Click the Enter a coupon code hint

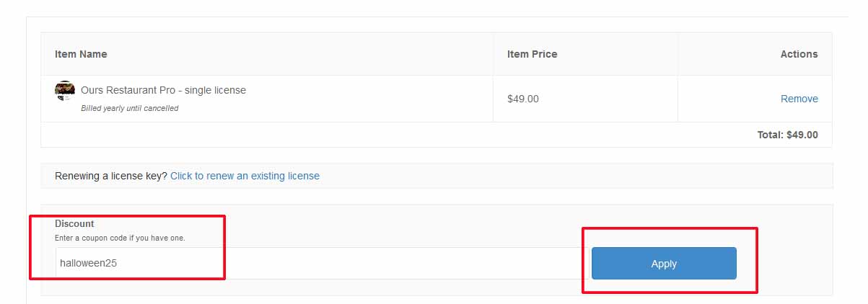120,238
